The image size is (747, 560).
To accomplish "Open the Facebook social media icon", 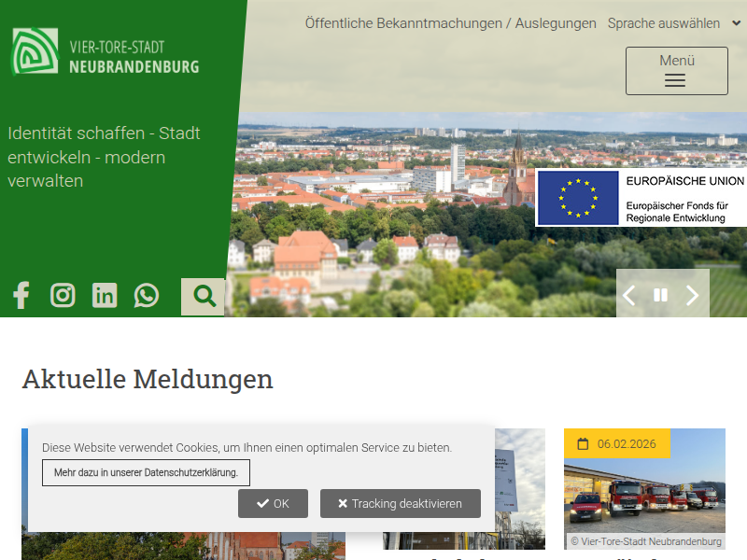I will (x=21, y=296).
